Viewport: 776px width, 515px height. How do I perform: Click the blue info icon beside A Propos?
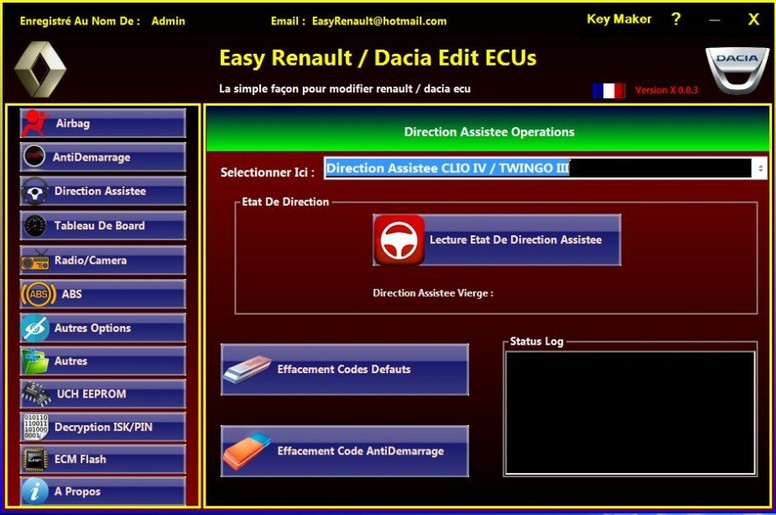35,491
